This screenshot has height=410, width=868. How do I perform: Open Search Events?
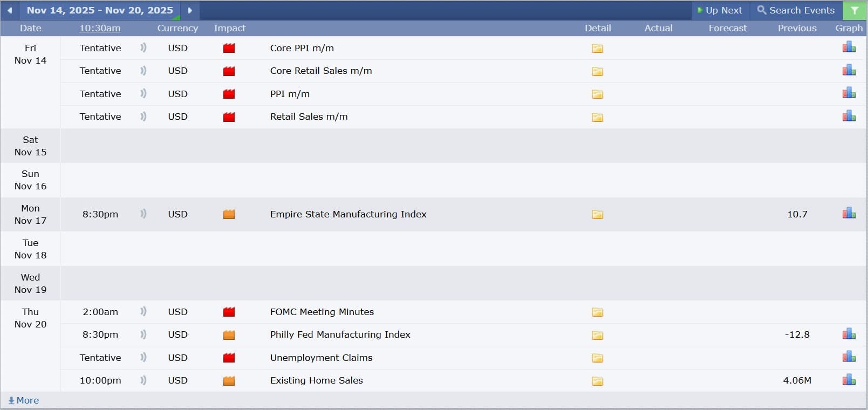(x=796, y=10)
